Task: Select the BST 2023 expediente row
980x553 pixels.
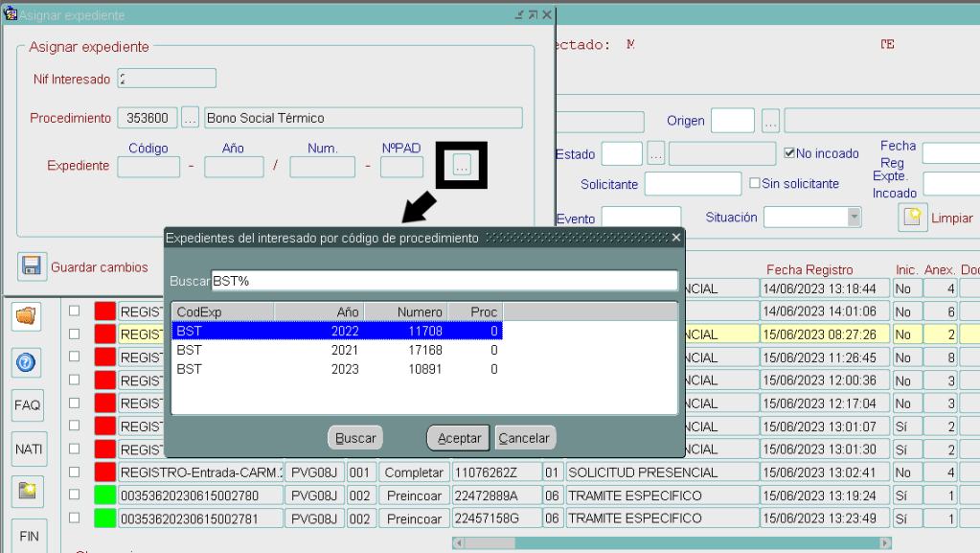Action: [x=335, y=369]
